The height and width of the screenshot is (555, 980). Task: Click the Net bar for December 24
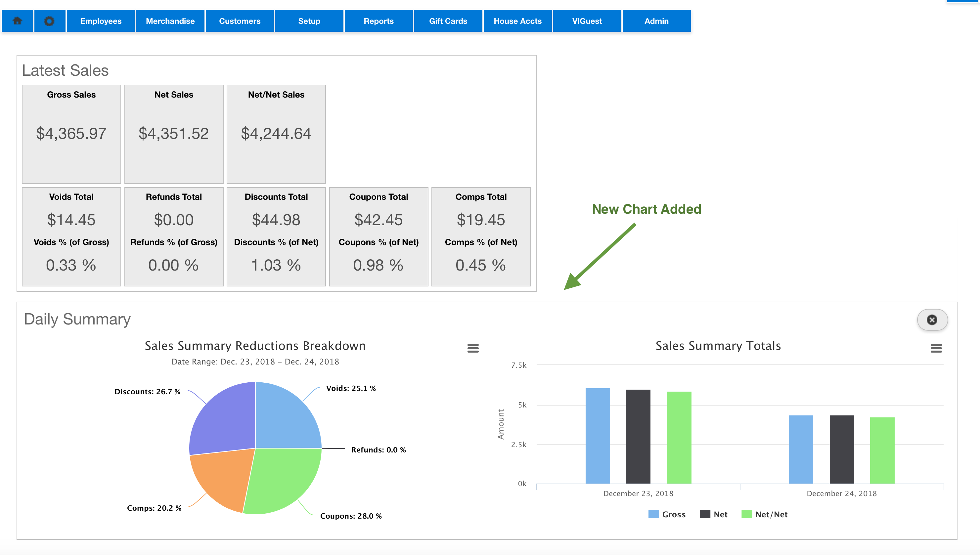click(x=842, y=449)
